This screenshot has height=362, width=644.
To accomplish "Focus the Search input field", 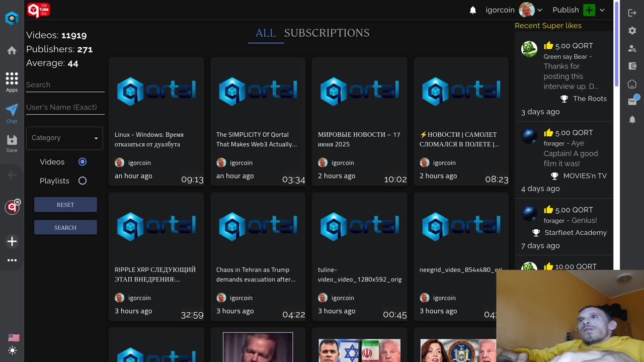I will pyautogui.click(x=65, y=85).
